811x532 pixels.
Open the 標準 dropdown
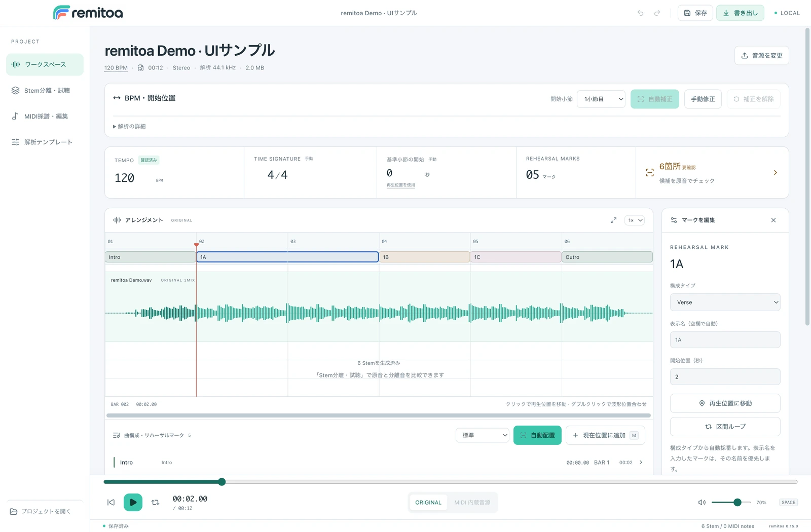tap(482, 435)
